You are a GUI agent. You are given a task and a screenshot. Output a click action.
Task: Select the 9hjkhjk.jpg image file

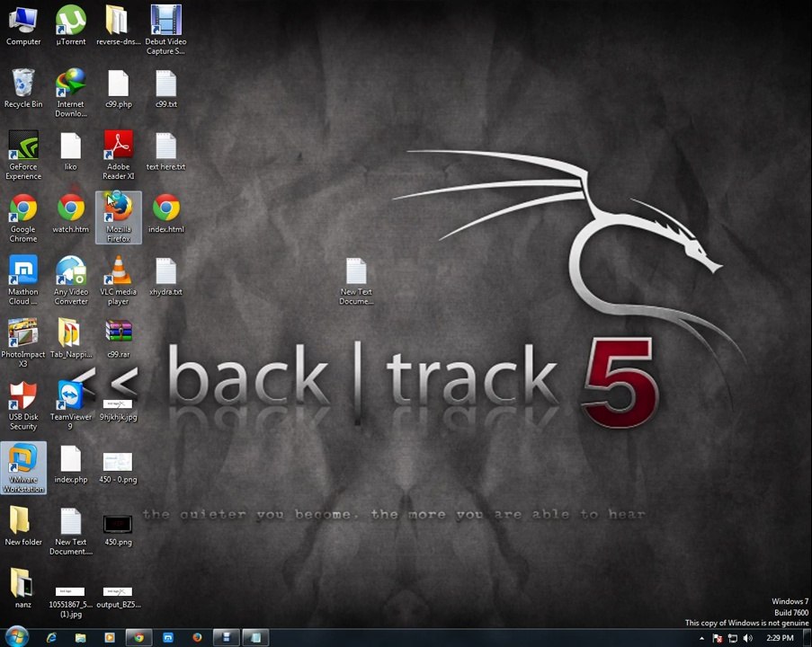[118, 409]
